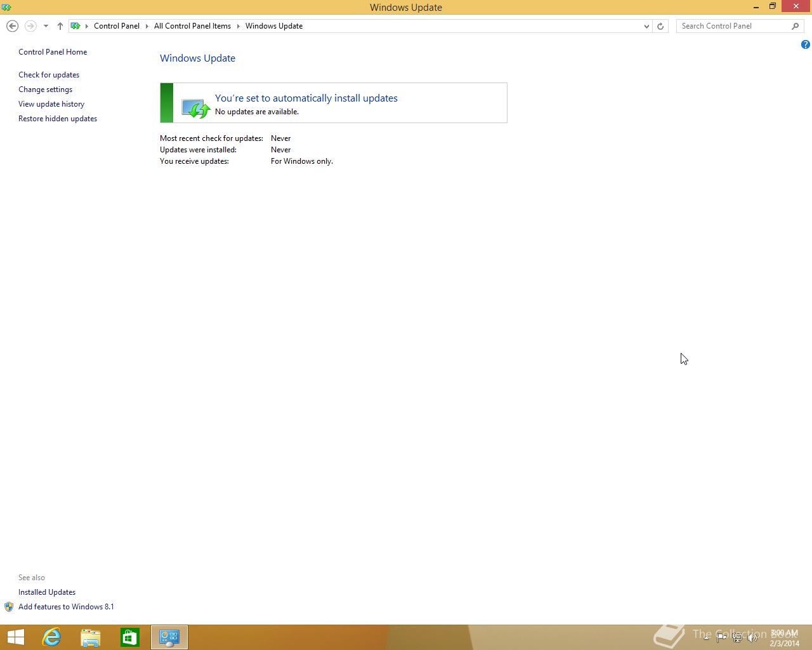This screenshot has width=812, height=650.
Task: Expand the chevron after All Control Panel Items
Action: coord(239,26)
